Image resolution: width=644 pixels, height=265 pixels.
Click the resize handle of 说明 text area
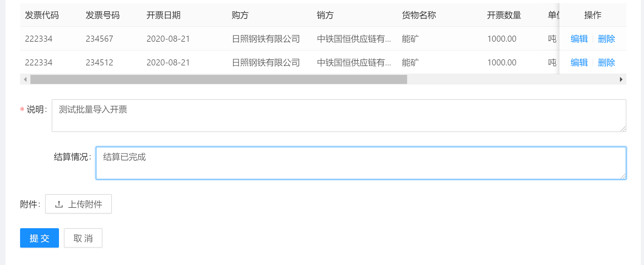[x=623, y=129]
